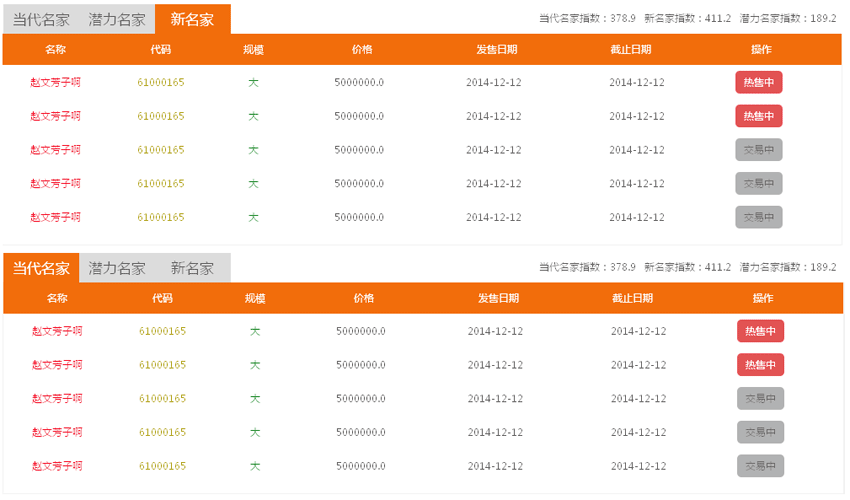Open 赵文芳子啊 name link in lower table's first row
The width and height of the screenshot is (850, 500).
[57, 331]
